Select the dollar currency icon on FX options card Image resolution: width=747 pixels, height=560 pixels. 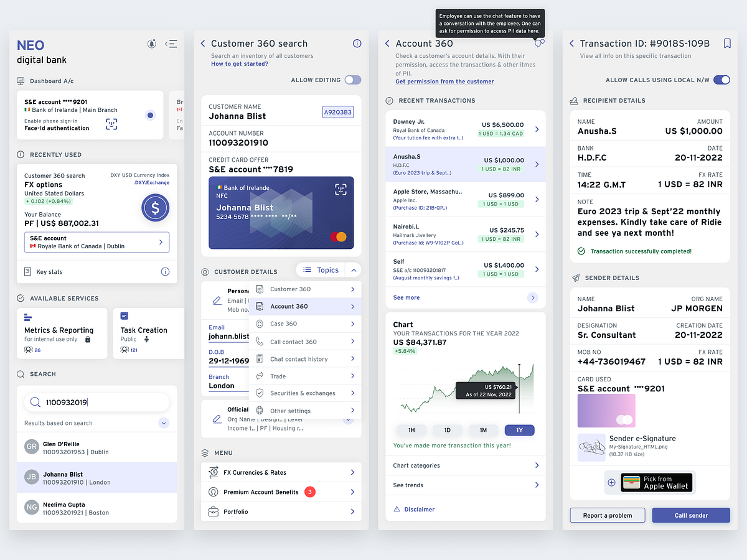(155, 208)
